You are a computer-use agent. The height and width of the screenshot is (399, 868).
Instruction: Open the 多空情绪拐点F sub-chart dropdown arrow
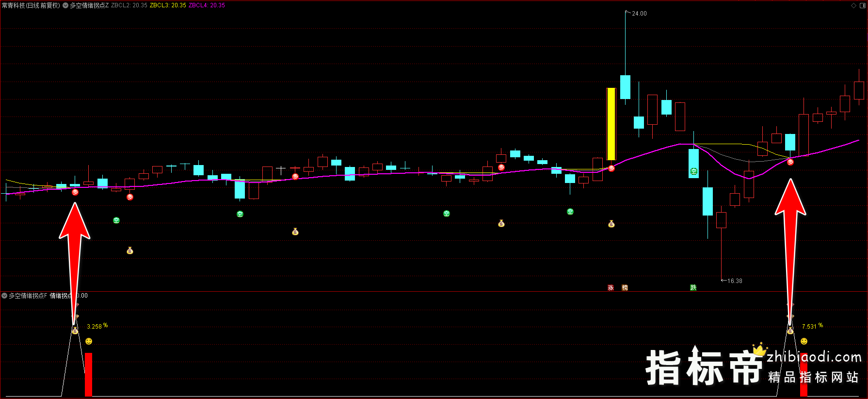(4, 296)
